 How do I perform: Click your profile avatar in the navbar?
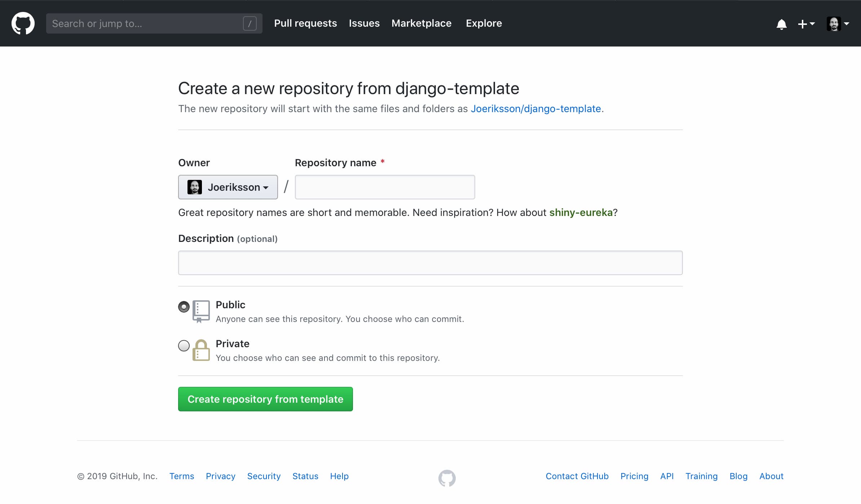(833, 23)
